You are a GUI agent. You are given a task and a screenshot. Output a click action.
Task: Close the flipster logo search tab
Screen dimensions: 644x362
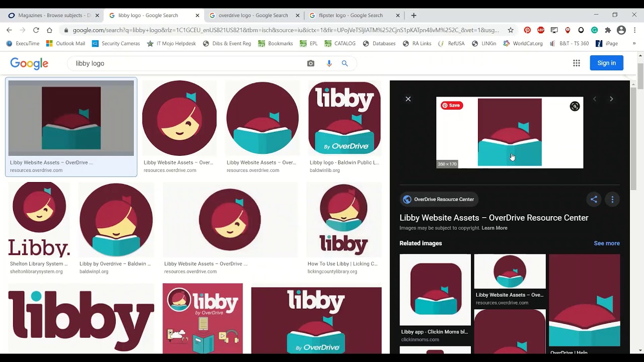click(x=397, y=15)
